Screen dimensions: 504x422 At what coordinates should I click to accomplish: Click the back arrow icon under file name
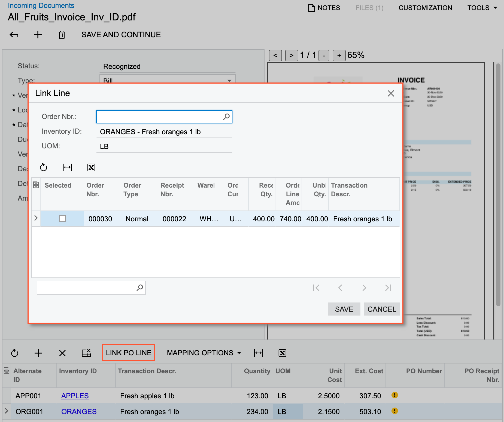tap(14, 35)
